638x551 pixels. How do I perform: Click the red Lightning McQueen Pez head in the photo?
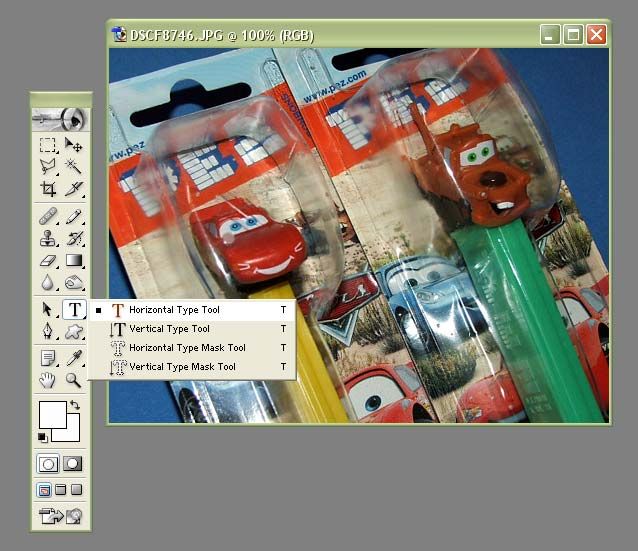[248, 240]
